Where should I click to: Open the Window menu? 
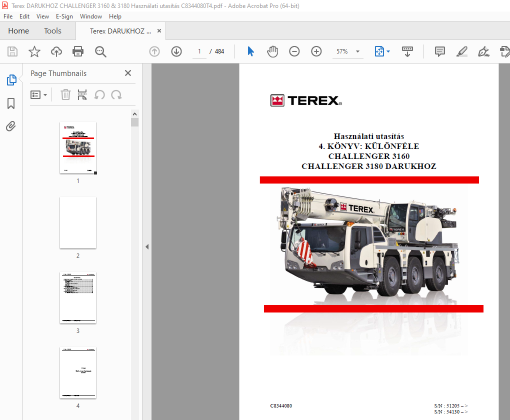point(90,16)
